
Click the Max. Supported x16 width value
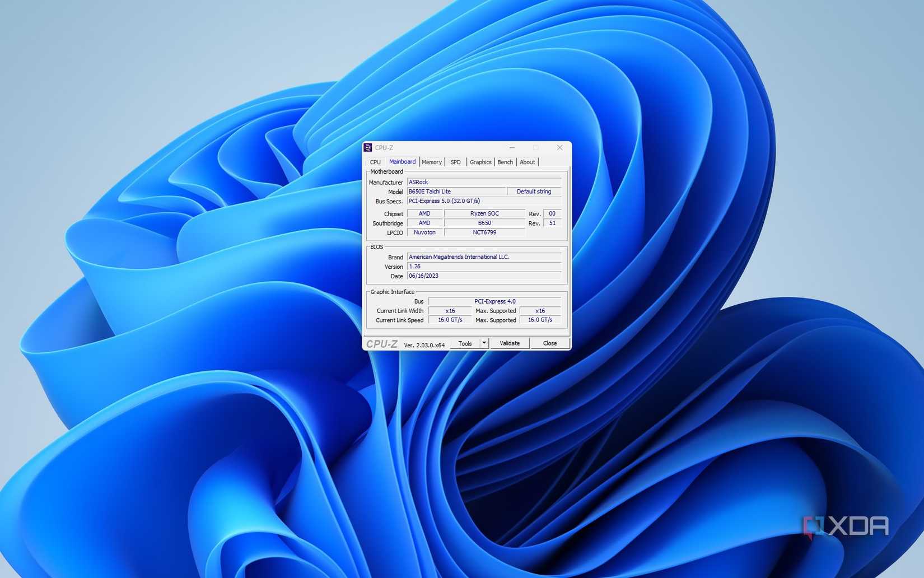click(x=540, y=311)
